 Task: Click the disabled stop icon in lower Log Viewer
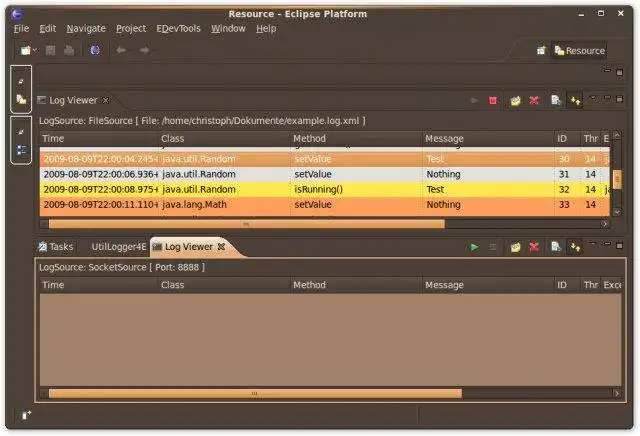pos(493,247)
